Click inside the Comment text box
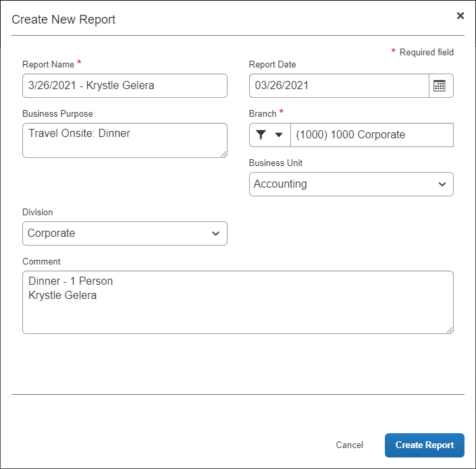 [238, 302]
